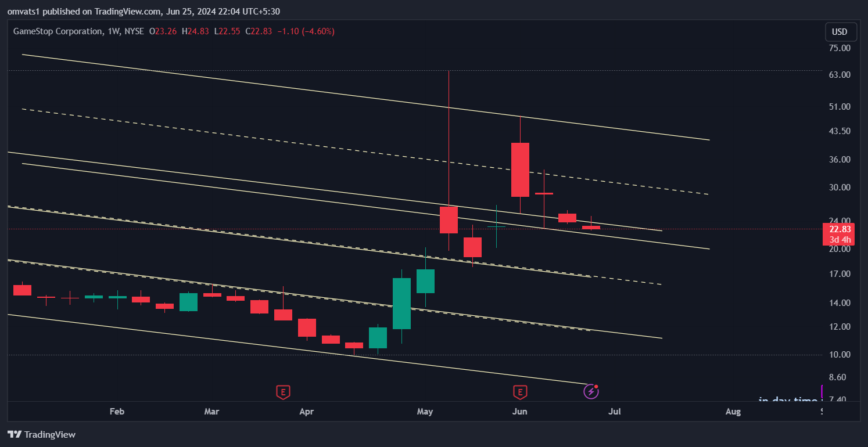Click the 51.00 price axis label
The image size is (868, 447).
(x=840, y=107)
